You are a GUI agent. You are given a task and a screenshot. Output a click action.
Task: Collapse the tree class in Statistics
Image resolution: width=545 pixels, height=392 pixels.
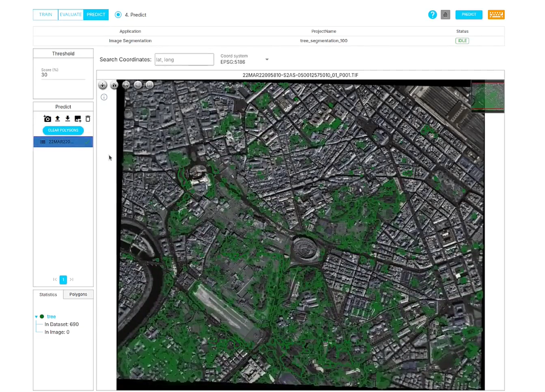36,316
